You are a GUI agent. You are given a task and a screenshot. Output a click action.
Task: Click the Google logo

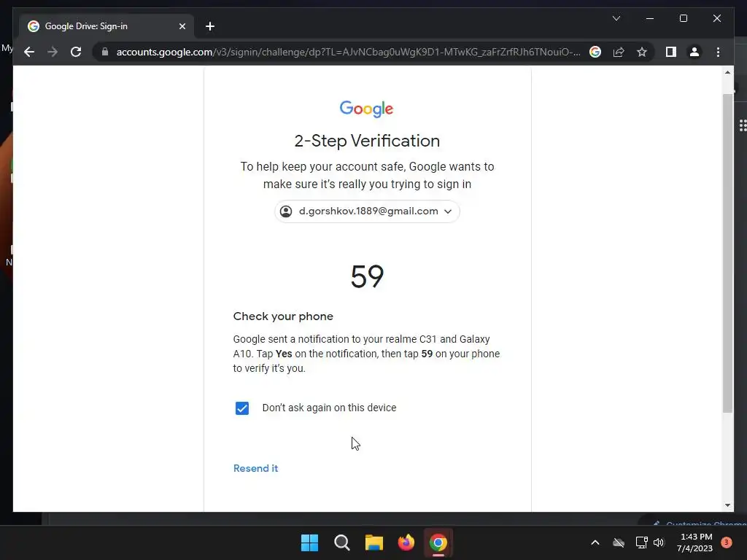pyautogui.click(x=366, y=109)
